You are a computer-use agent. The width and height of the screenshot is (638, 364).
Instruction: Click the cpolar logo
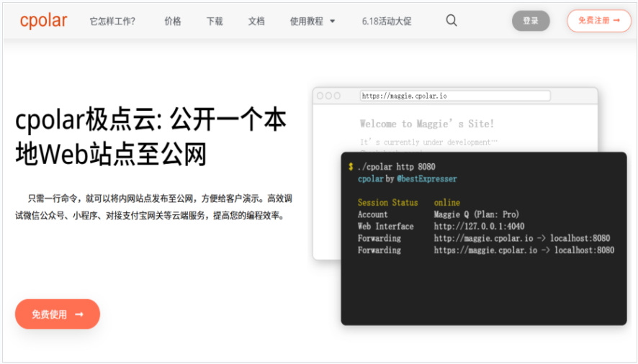tap(43, 21)
